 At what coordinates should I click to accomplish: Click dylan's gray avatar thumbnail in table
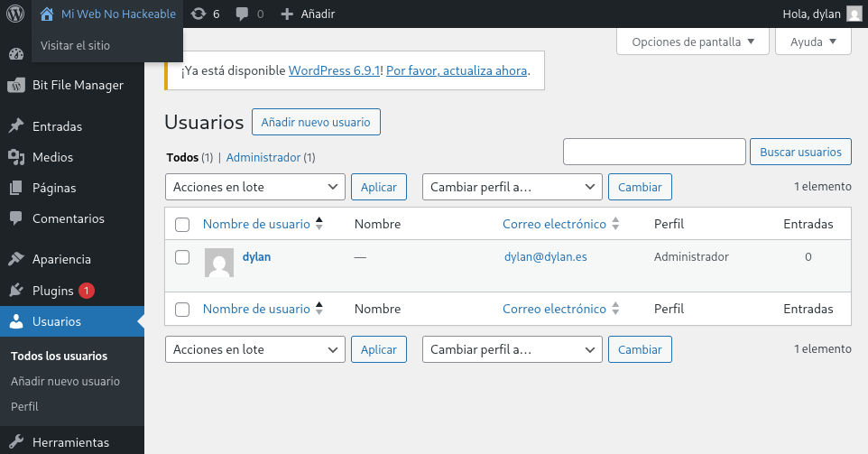[219, 262]
